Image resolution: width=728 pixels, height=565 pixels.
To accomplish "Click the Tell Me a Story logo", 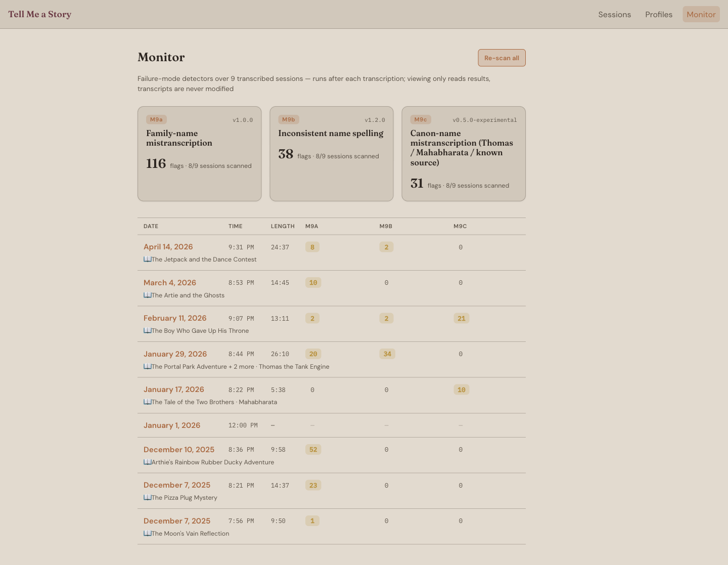I will click(39, 14).
